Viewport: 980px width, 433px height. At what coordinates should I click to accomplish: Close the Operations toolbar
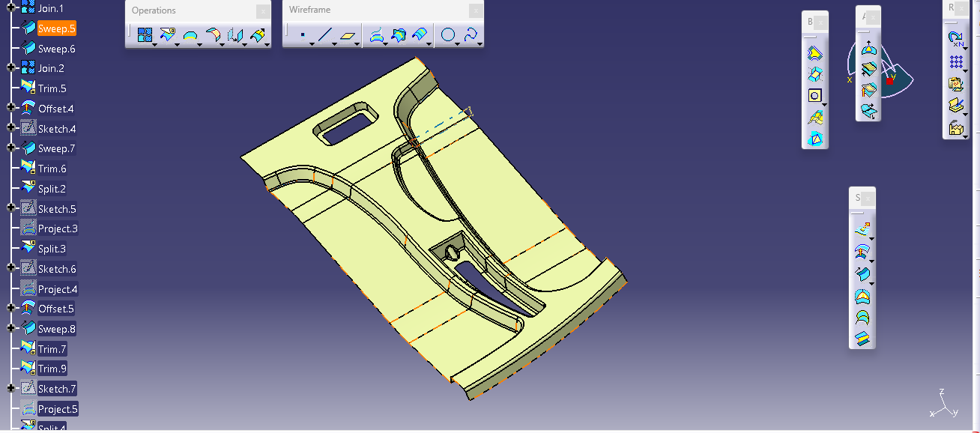[263, 10]
